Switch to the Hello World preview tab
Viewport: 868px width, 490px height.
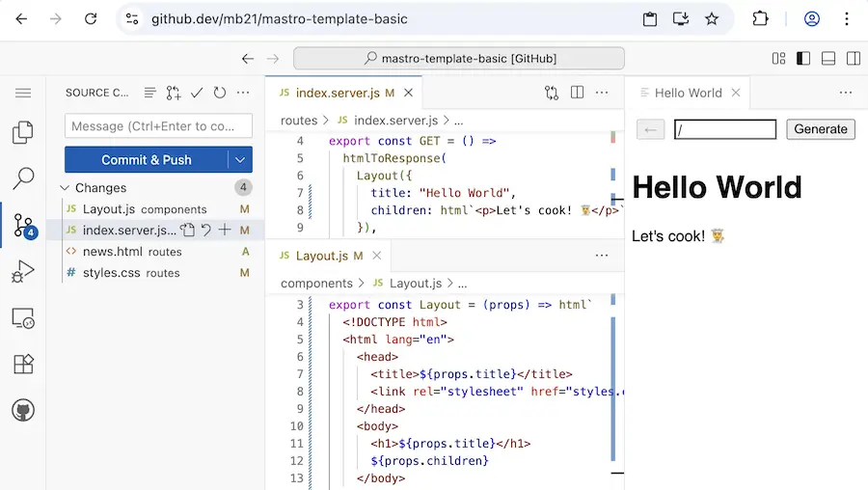coord(687,93)
